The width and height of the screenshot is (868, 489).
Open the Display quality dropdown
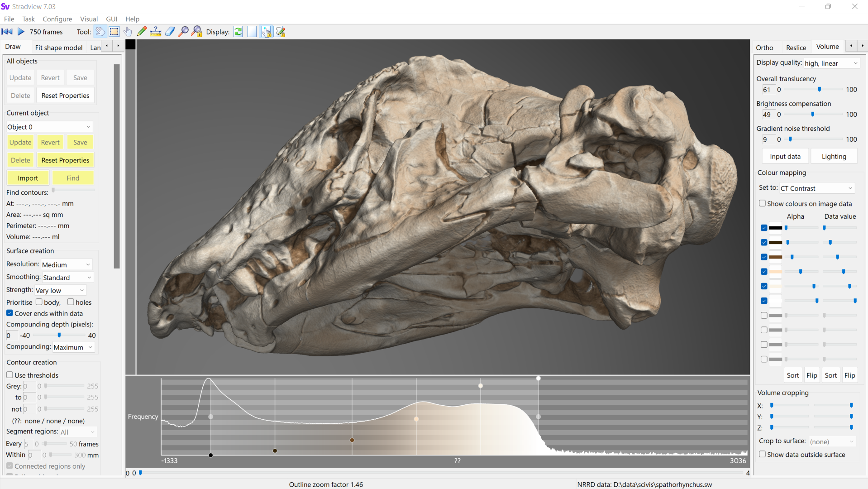[831, 63]
